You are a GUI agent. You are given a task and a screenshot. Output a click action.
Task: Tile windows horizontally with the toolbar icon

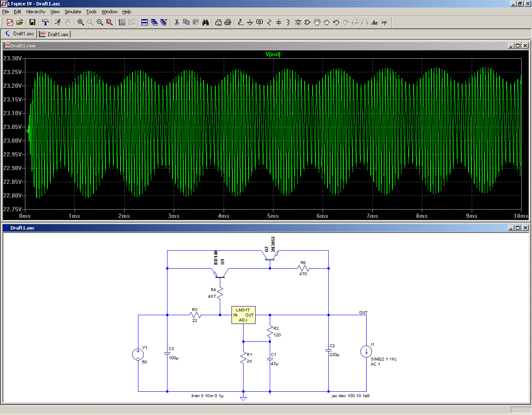(145, 22)
